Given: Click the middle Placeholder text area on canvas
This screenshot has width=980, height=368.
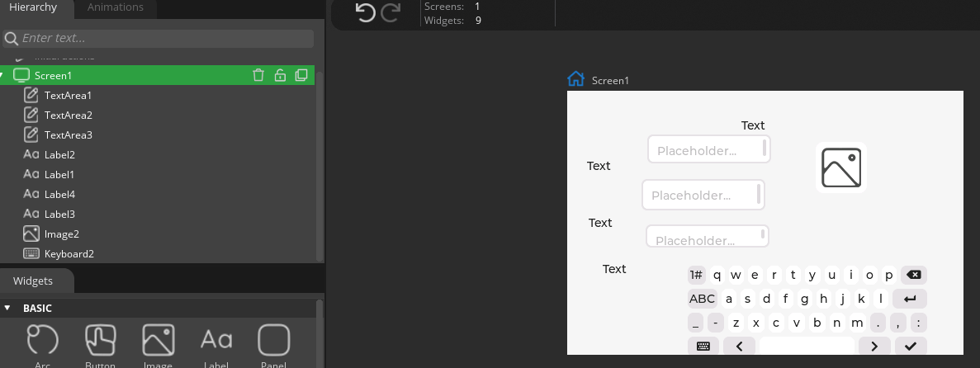Looking at the screenshot, I should tap(703, 195).
